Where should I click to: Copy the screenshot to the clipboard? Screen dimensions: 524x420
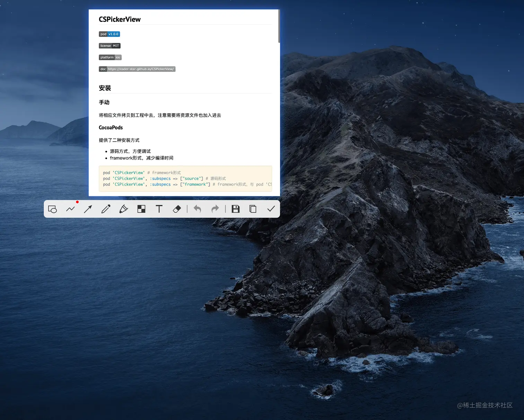coord(253,209)
